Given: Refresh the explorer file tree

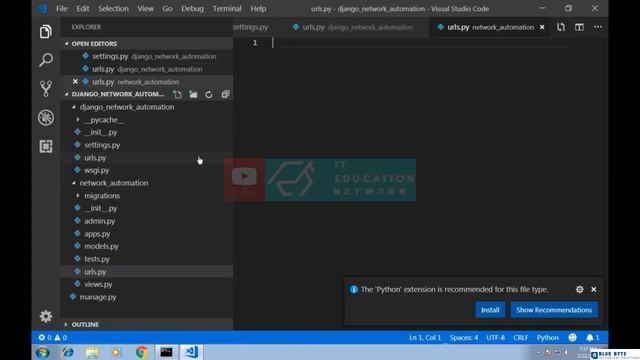Looking at the screenshot, I should point(209,94).
